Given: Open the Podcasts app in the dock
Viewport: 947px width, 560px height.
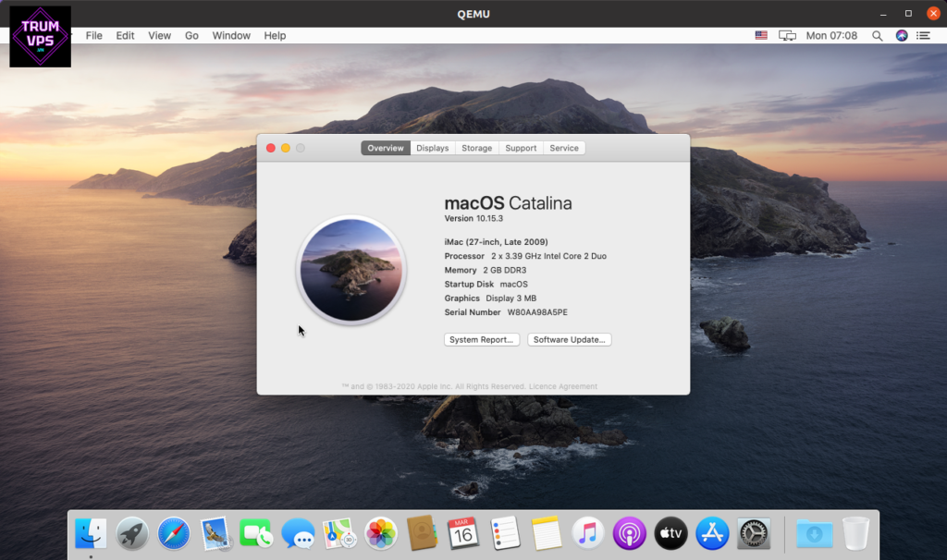Looking at the screenshot, I should point(629,533).
